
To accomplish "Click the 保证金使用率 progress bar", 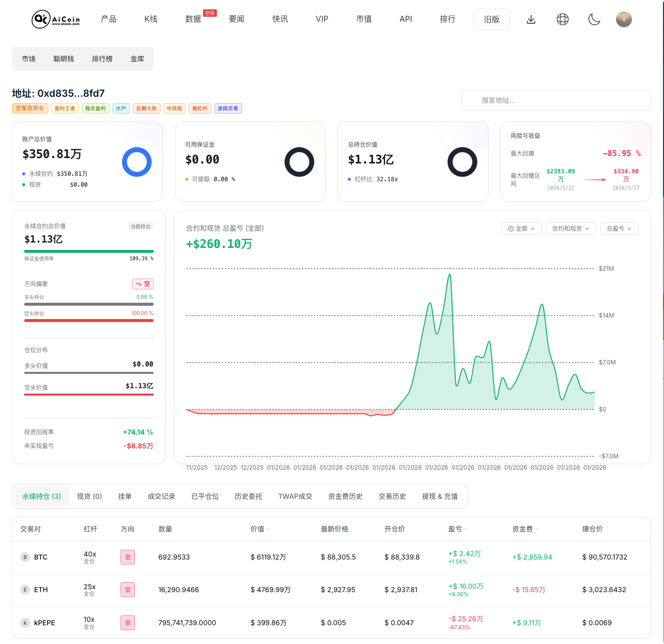I will pyautogui.click(x=89, y=250).
